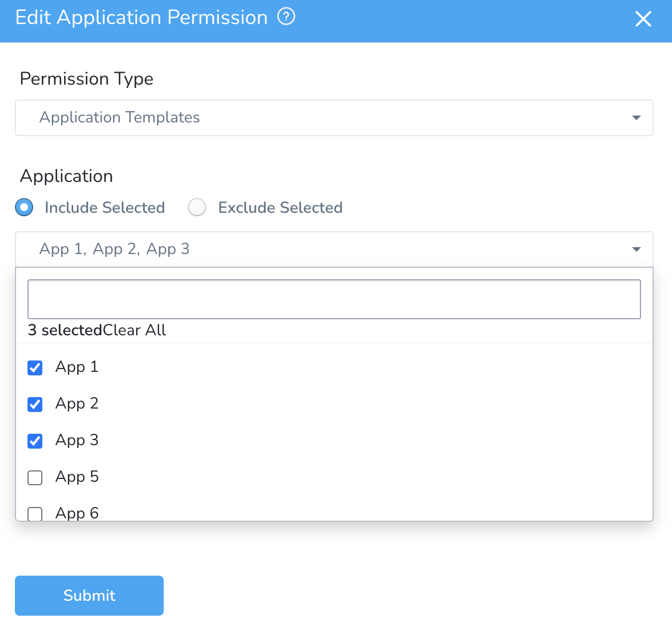
Task: Select the Include Selected radio button
Action: pyautogui.click(x=24, y=207)
